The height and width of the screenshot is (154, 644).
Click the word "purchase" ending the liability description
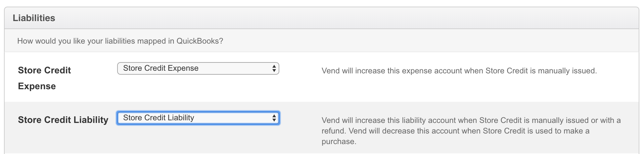[x=338, y=141]
